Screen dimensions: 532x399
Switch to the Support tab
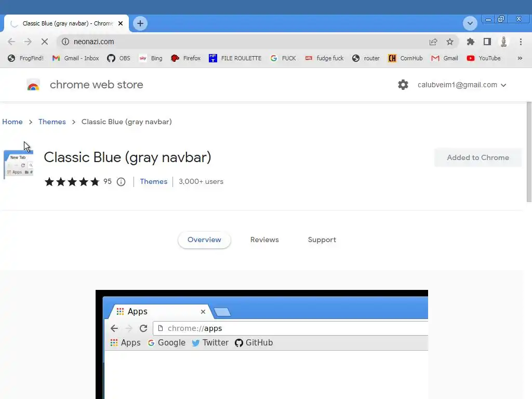(x=322, y=240)
